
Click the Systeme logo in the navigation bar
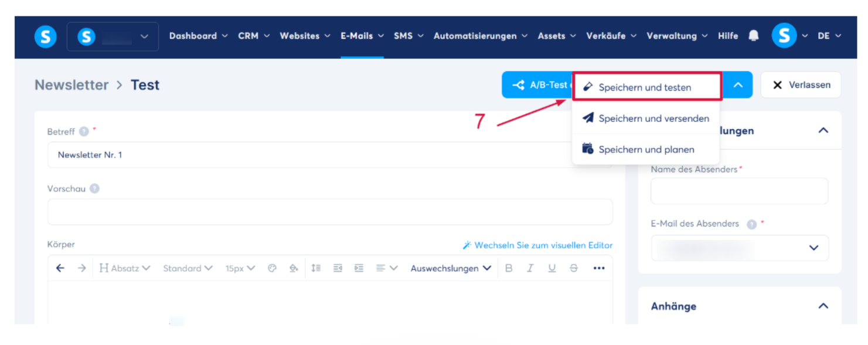pyautogui.click(x=46, y=36)
